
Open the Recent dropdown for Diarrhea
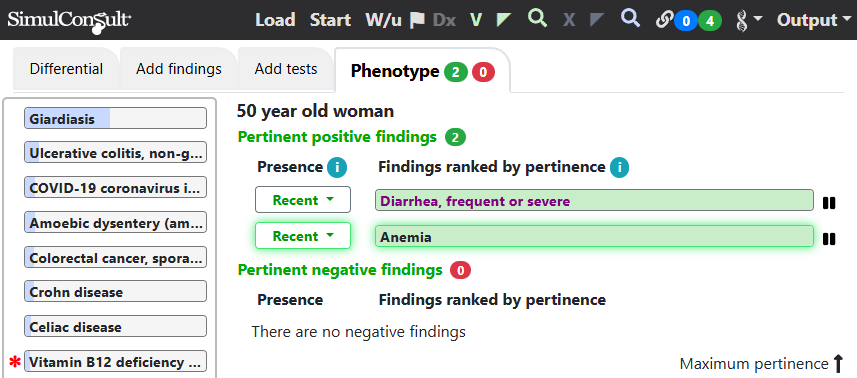point(303,200)
